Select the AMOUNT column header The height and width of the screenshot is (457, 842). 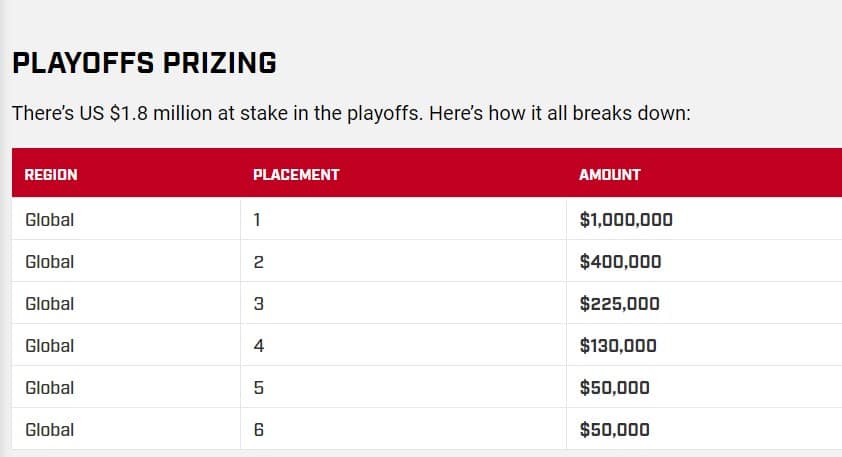(x=610, y=174)
